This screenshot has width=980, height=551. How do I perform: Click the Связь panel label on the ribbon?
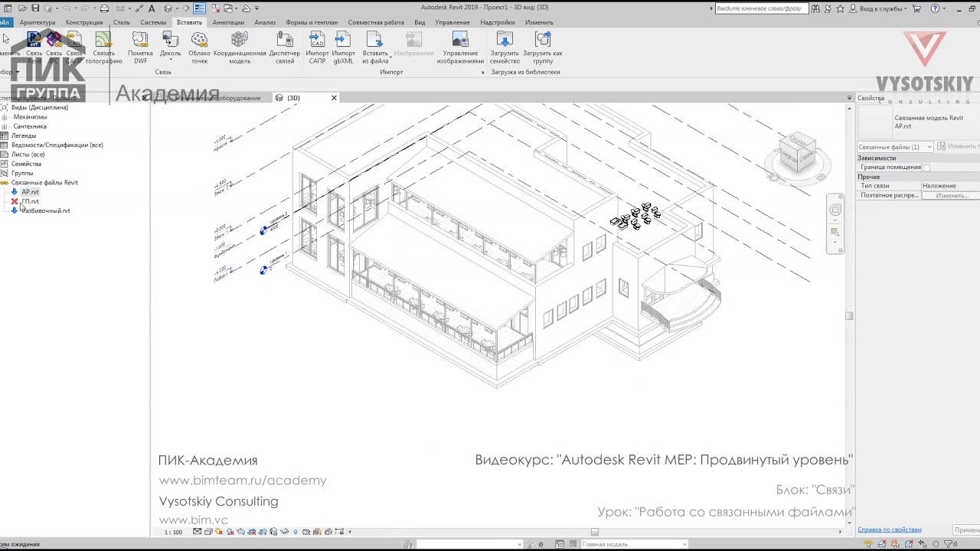point(163,72)
